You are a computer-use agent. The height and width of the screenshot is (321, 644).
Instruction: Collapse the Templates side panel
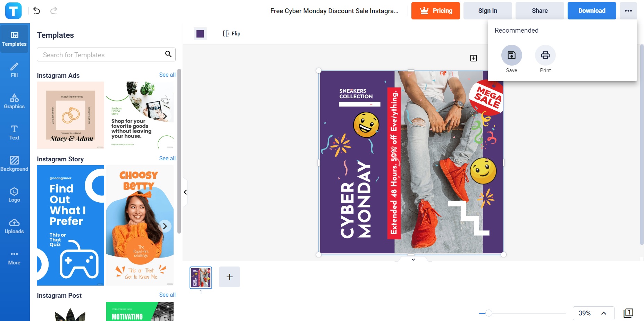point(185,192)
